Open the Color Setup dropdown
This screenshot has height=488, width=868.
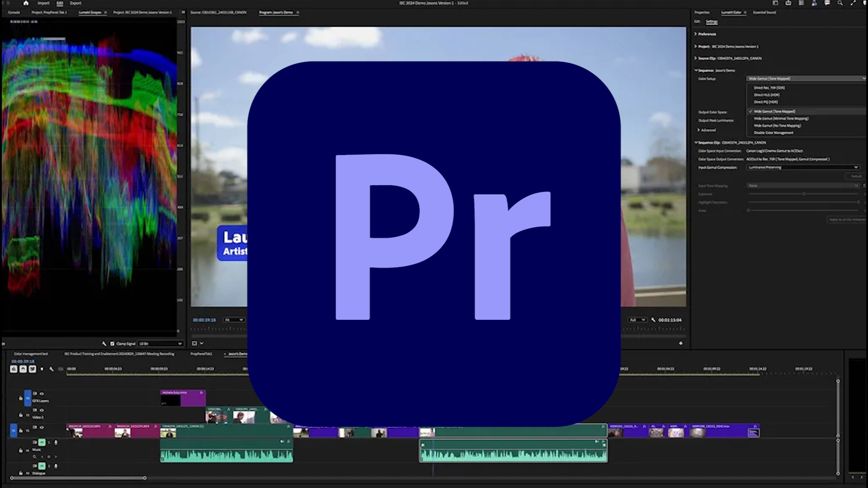point(806,79)
